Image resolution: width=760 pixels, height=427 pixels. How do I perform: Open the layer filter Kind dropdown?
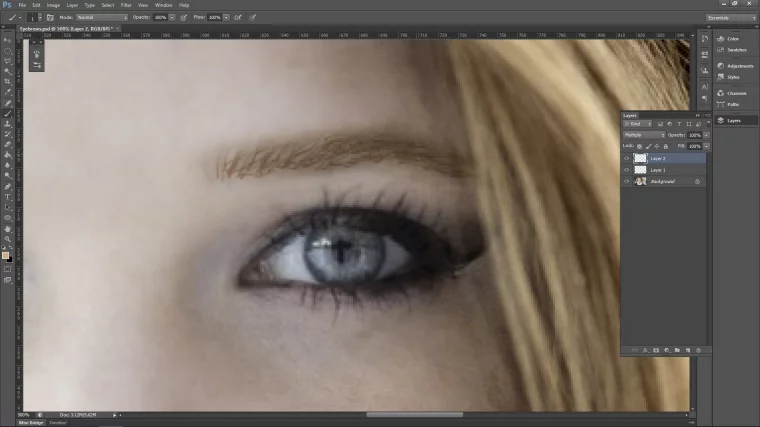tap(637, 124)
